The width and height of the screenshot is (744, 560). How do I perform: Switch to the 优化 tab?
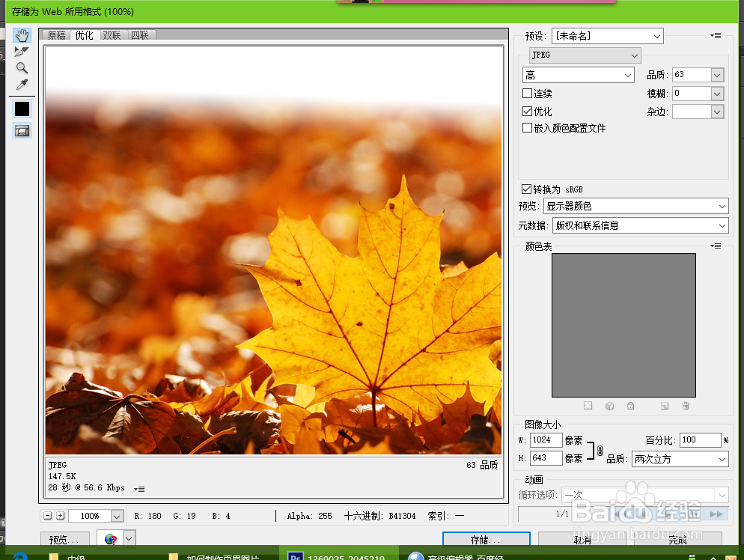click(85, 35)
